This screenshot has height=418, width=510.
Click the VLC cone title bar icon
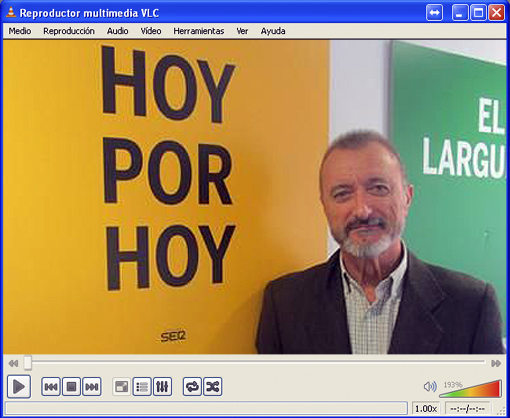(x=11, y=13)
